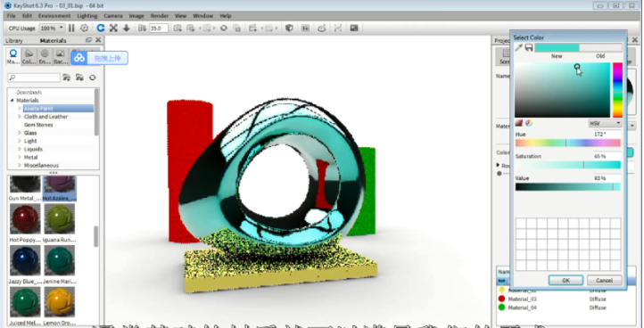Open the HSV color mode dropdown
Viewport: 644px width, 328px height.
coord(605,123)
